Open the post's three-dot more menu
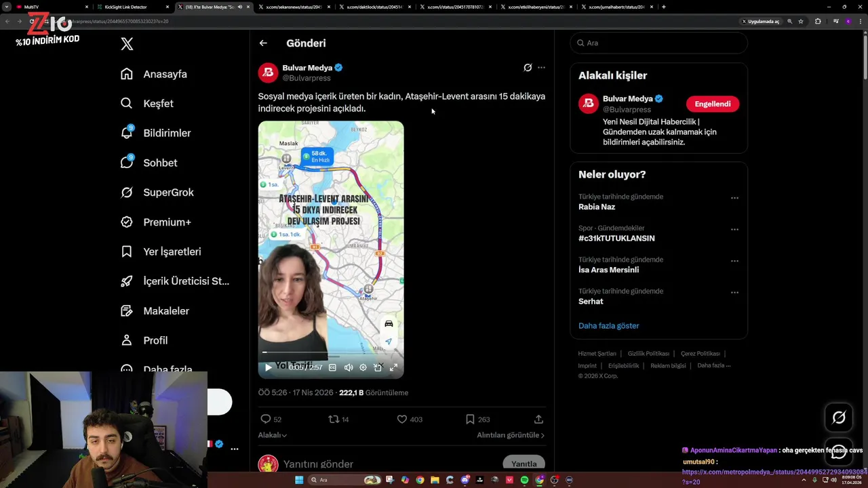The height and width of the screenshot is (488, 868). 541,68
